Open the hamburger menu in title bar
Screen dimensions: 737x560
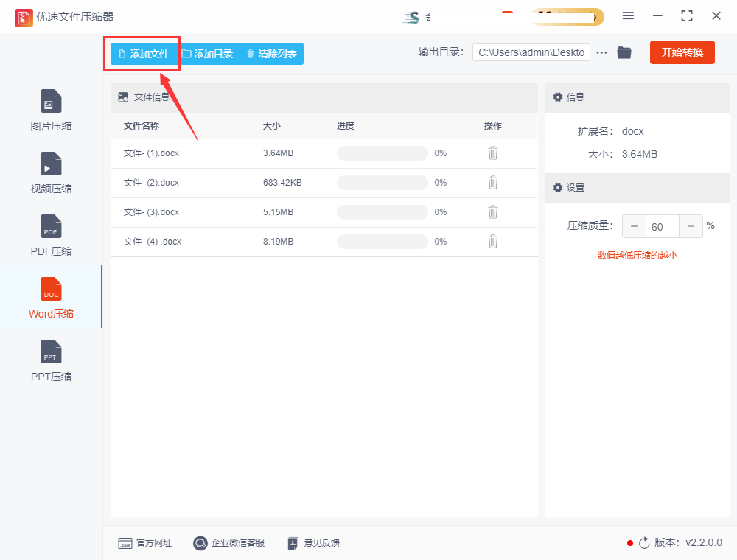(x=628, y=16)
